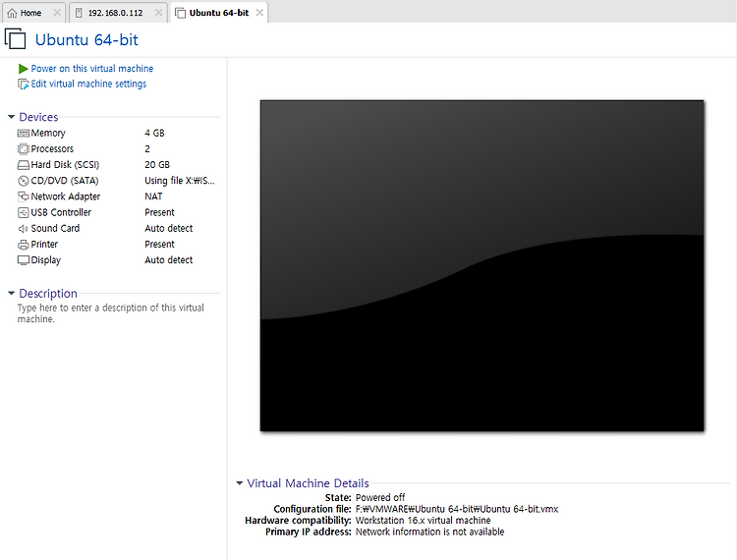This screenshot has width=737, height=560.
Task: Open the Hard Disk (SCSI) entry
Action: pos(65,165)
